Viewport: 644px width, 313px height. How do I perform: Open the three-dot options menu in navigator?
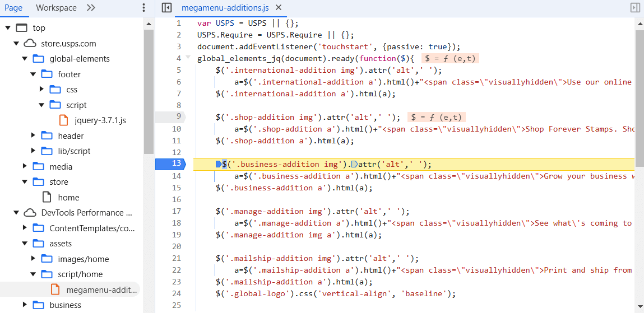click(x=143, y=8)
